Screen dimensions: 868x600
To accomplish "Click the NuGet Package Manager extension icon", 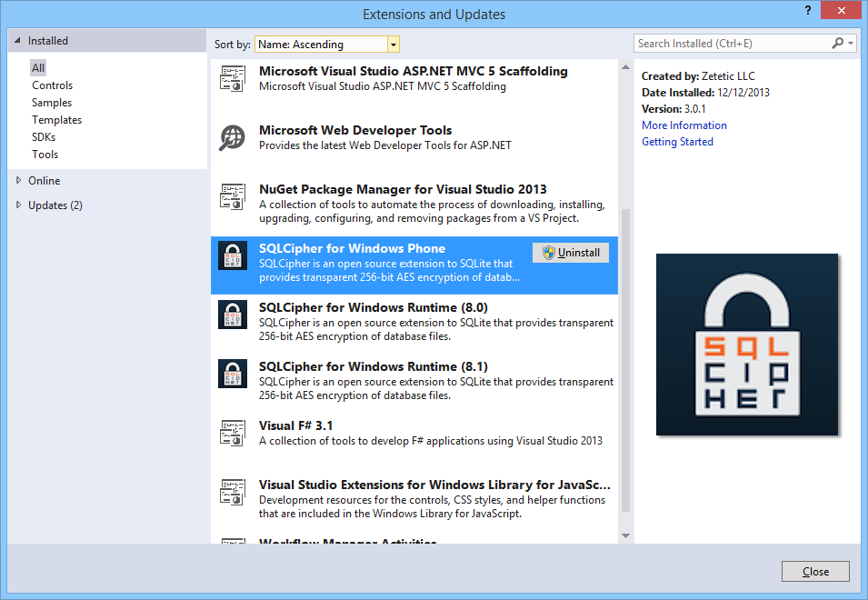I will [x=233, y=197].
